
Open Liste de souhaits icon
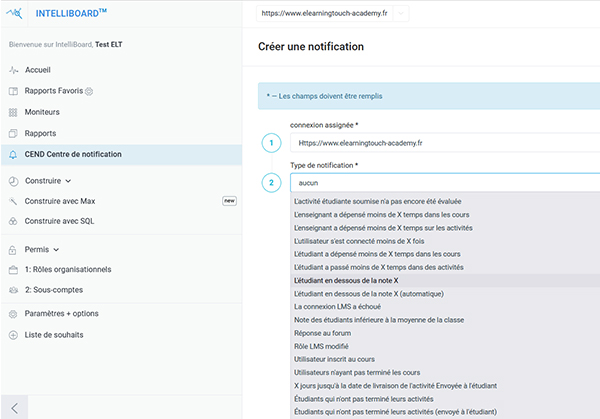pyautogui.click(x=13, y=334)
